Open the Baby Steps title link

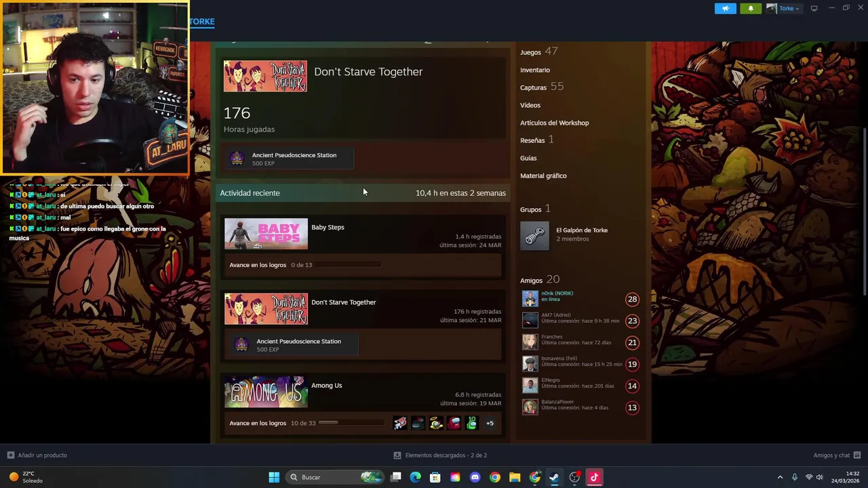pyautogui.click(x=328, y=227)
